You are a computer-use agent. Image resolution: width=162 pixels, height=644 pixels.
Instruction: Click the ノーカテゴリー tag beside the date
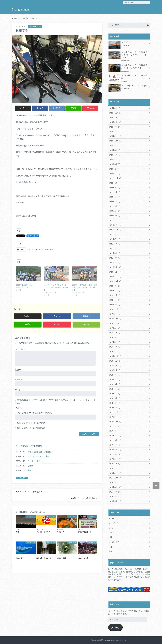35,26
